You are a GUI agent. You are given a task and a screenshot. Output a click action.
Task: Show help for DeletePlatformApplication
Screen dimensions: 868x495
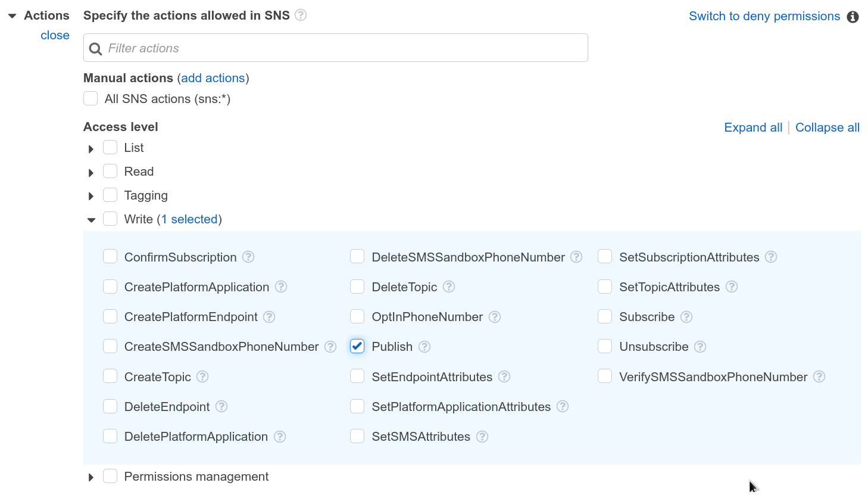tap(280, 437)
